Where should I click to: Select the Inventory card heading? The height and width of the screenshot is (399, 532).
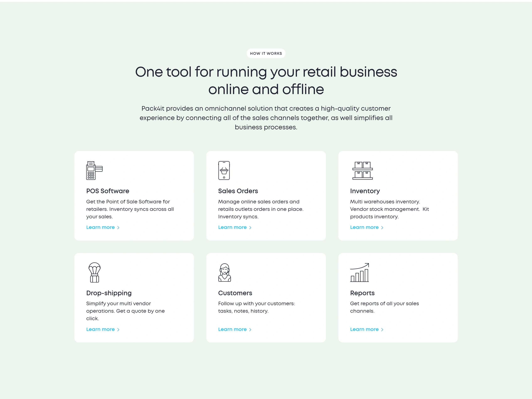click(x=365, y=191)
